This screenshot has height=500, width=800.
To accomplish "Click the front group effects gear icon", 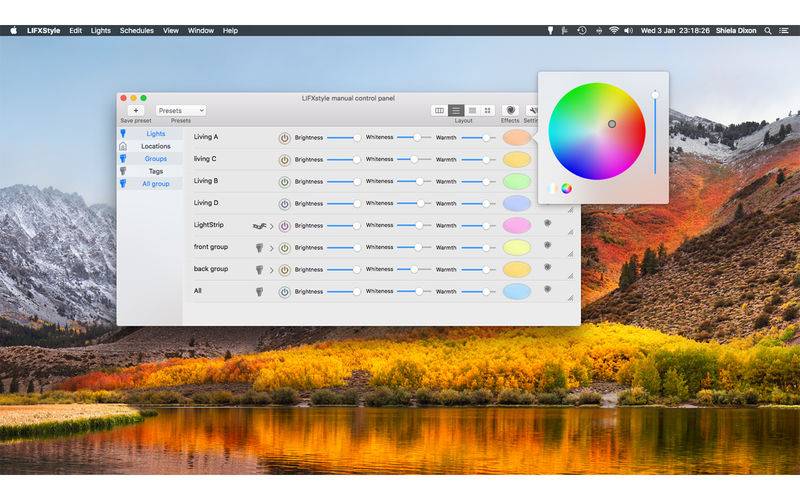I will 547,245.
